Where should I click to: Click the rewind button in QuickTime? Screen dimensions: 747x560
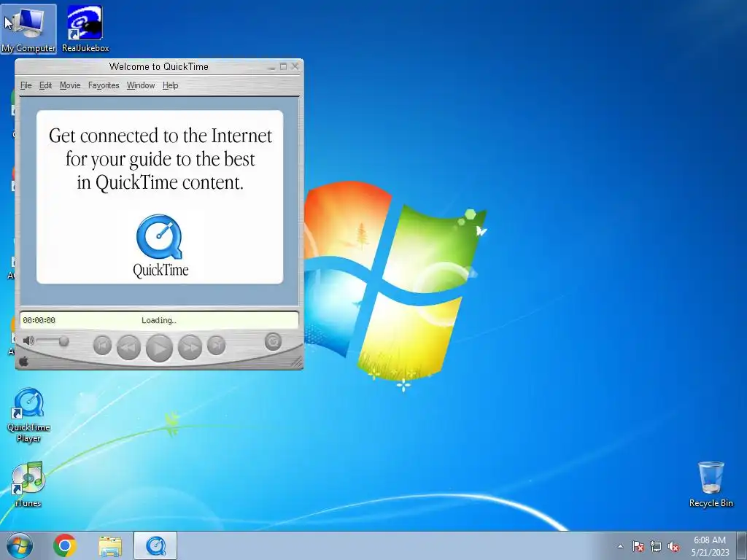128,347
